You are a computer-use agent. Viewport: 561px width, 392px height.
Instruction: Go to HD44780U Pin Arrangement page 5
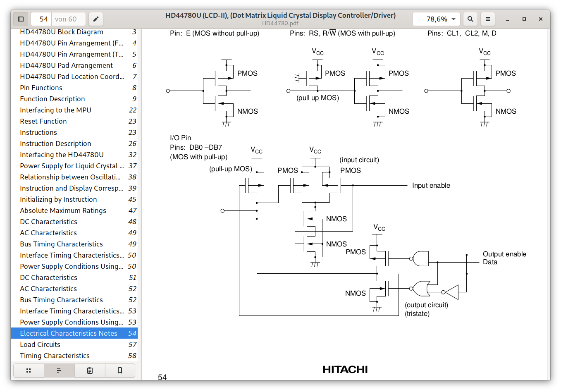point(74,54)
